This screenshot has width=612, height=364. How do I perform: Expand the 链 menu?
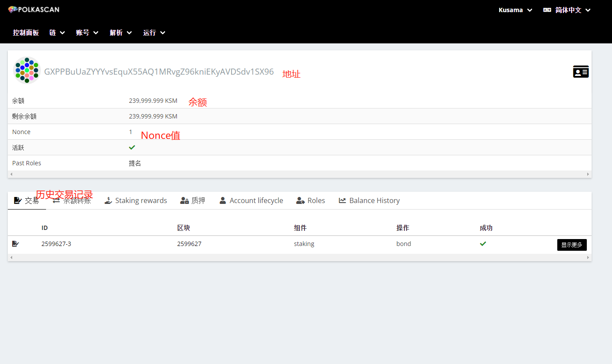pos(57,33)
